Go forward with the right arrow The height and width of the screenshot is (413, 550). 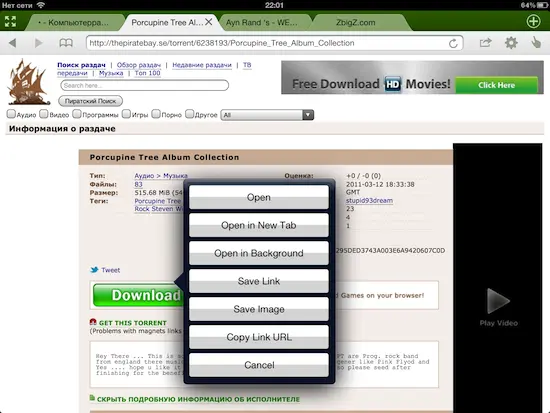[x=39, y=43]
